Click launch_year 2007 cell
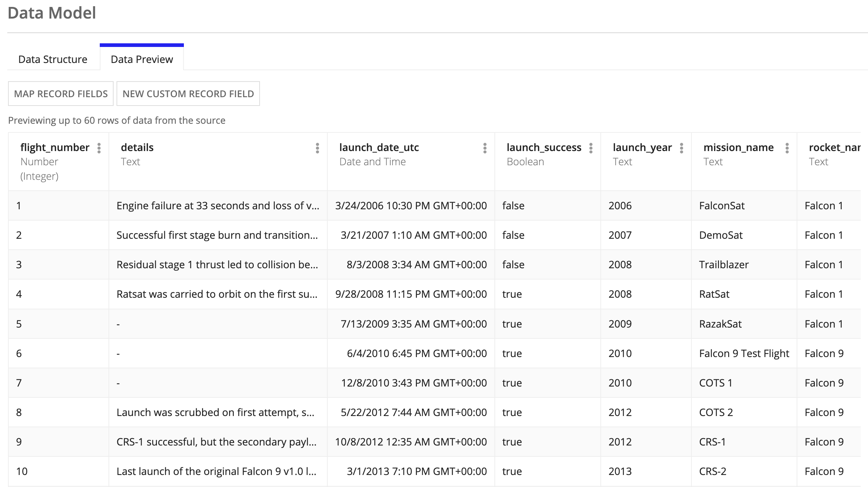The height and width of the screenshot is (487, 868). tap(646, 235)
